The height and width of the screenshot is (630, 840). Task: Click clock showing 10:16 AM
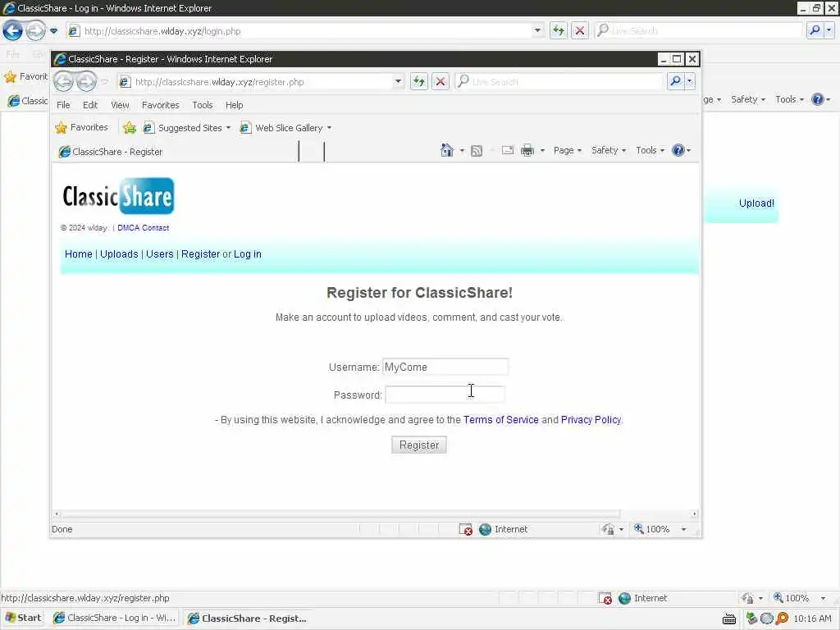click(x=812, y=619)
